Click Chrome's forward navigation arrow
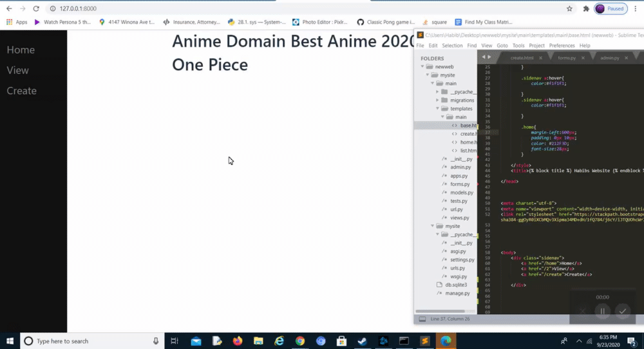 click(23, 8)
